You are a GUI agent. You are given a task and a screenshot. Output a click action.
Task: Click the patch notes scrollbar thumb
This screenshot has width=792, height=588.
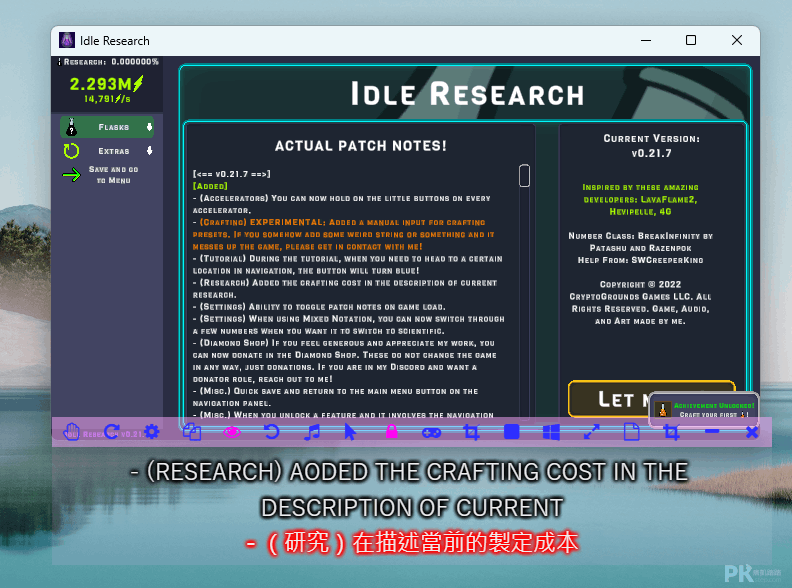click(524, 175)
